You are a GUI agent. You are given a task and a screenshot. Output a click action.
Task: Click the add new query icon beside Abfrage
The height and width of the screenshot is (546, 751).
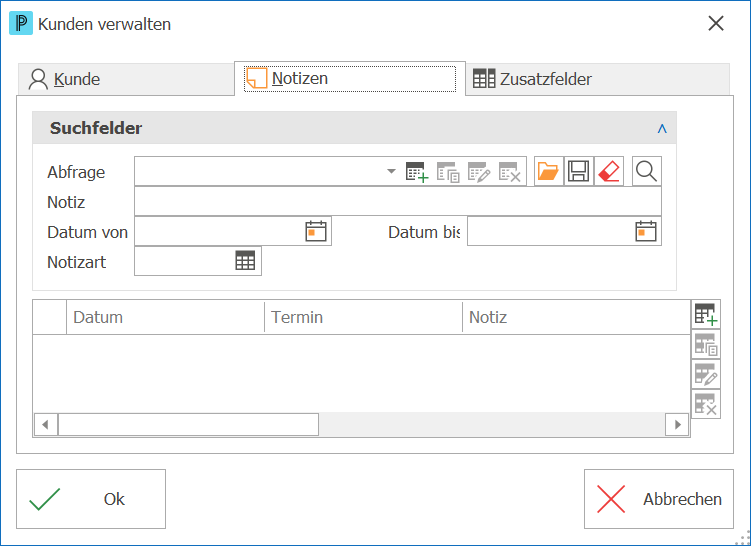click(x=417, y=171)
